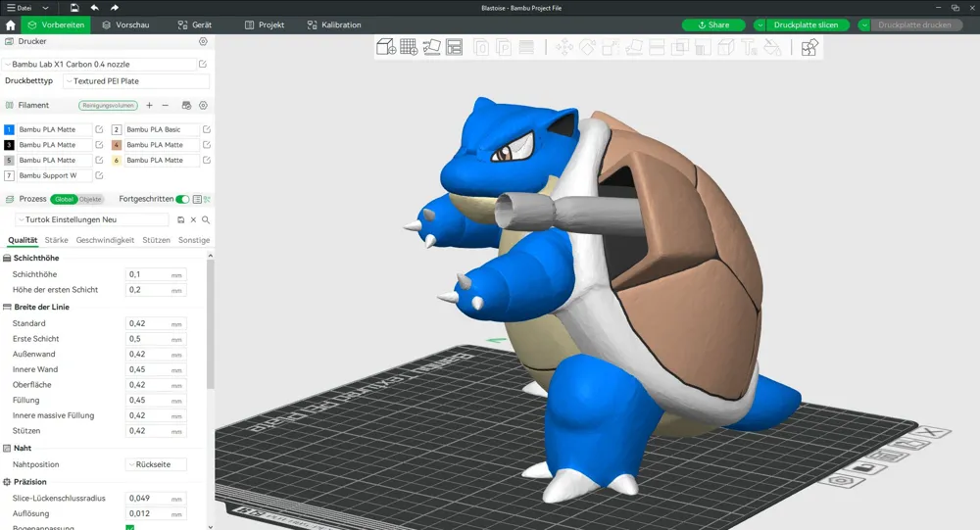The height and width of the screenshot is (530, 980).
Task: Switch to the Gerät tab
Action: click(x=194, y=25)
